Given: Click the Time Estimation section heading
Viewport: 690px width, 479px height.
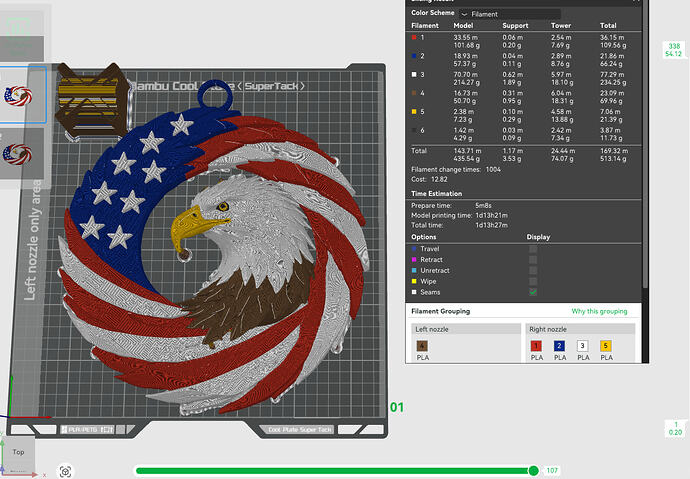Looking at the screenshot, I should (436, 194).
